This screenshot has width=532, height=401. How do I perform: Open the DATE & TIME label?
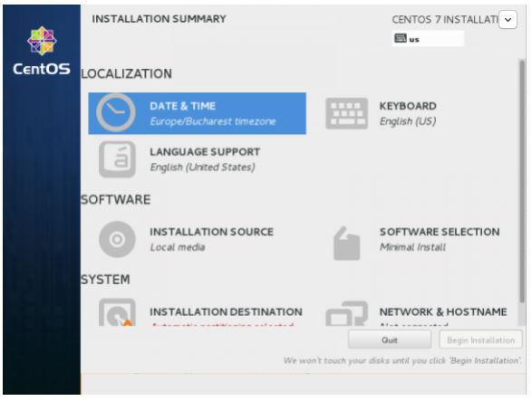pos(182,106)
